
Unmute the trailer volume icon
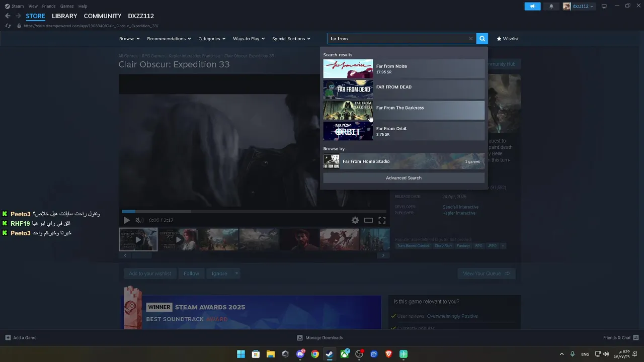coord(139,220)
